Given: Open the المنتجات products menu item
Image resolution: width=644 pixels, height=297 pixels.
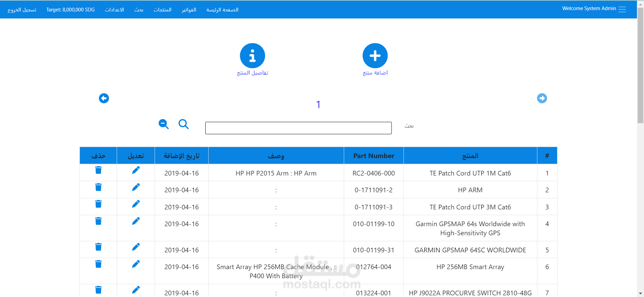Looking at the screenshot, I should coord(163,10).
